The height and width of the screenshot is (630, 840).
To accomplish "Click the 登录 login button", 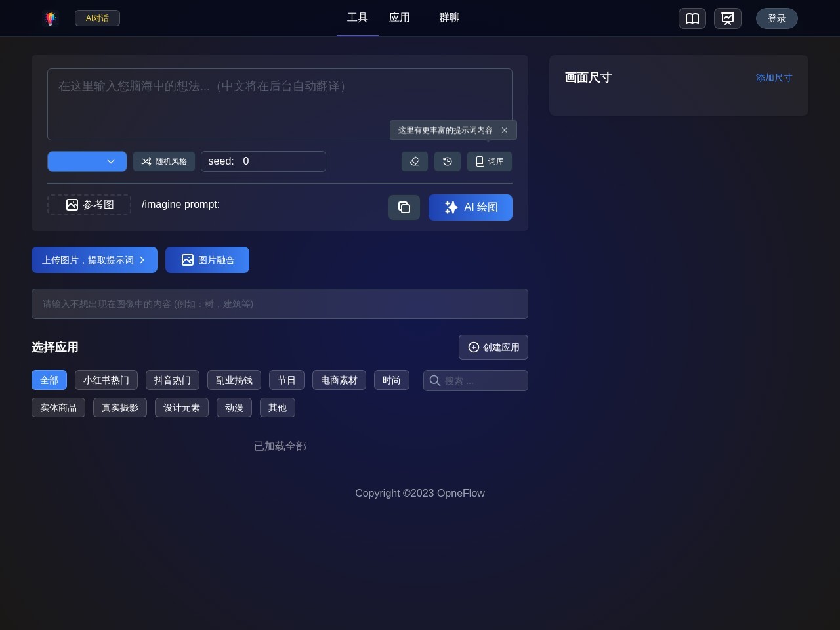I will coord(776,18).
